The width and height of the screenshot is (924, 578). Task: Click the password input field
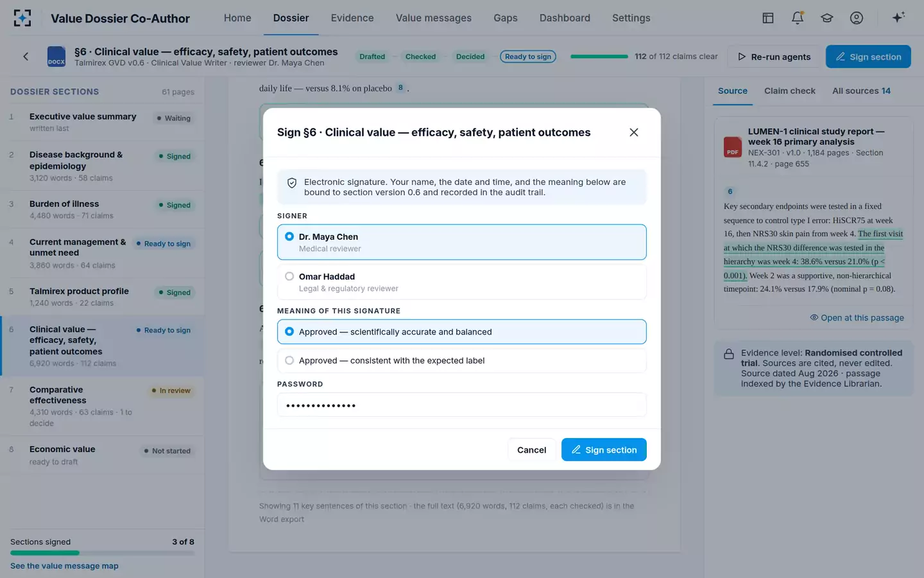tap(462, 405)
